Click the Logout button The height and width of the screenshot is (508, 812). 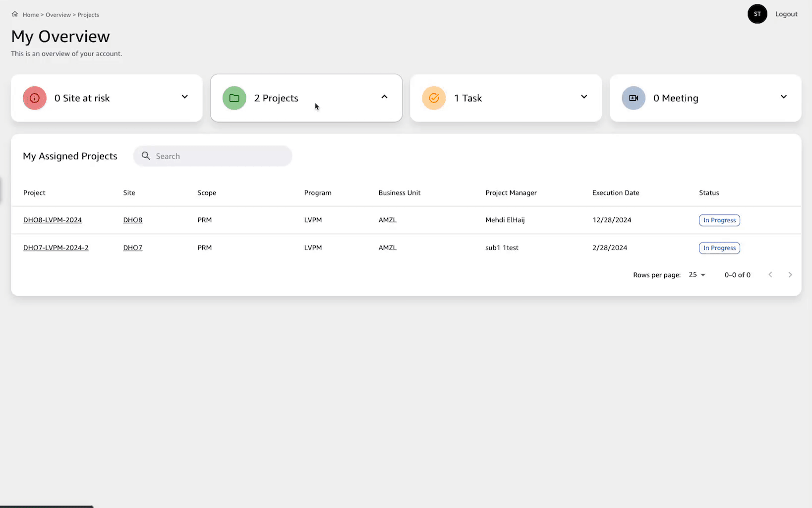pos(786,14)
